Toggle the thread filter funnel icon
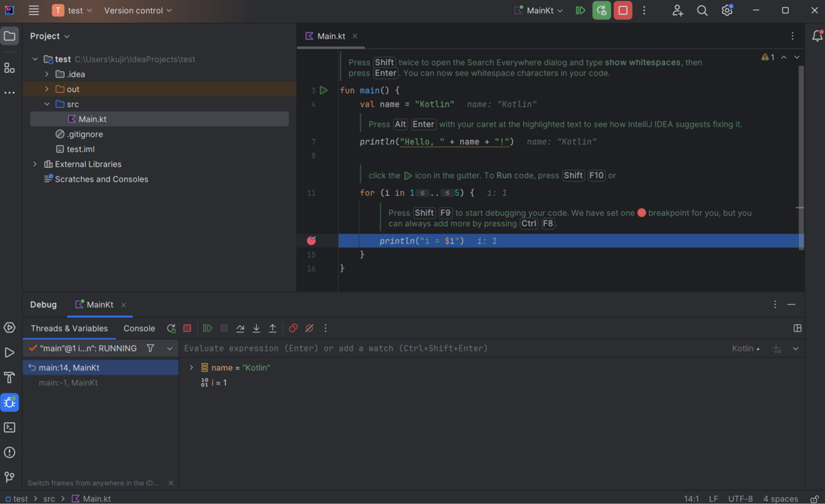Screen dimensions: 825x504 tap(150, 348)
